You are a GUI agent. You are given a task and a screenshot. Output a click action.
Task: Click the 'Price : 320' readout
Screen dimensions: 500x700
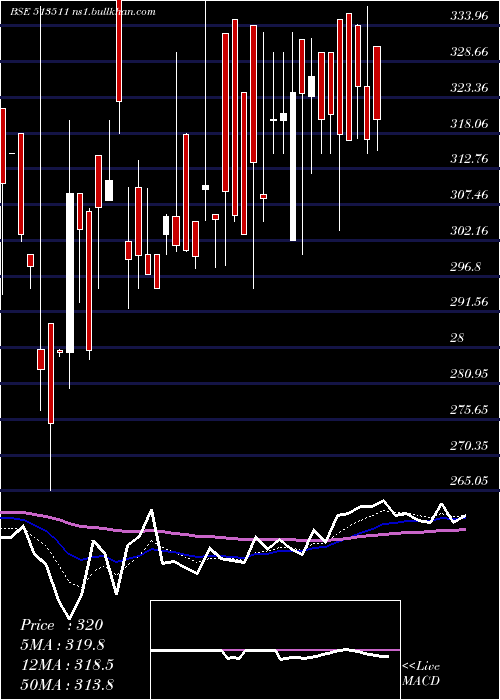tap(62, 625)
